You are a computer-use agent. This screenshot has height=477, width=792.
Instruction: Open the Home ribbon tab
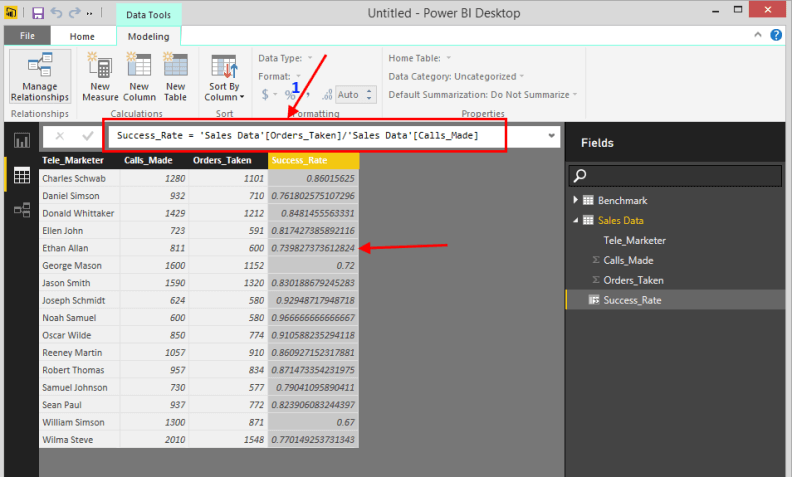pos(82,36)
